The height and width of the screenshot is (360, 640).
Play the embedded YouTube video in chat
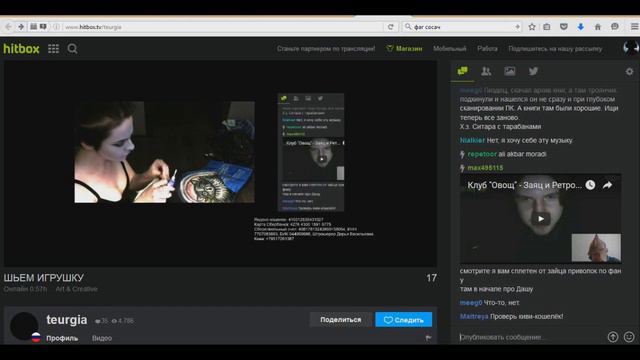pos(541,219)
